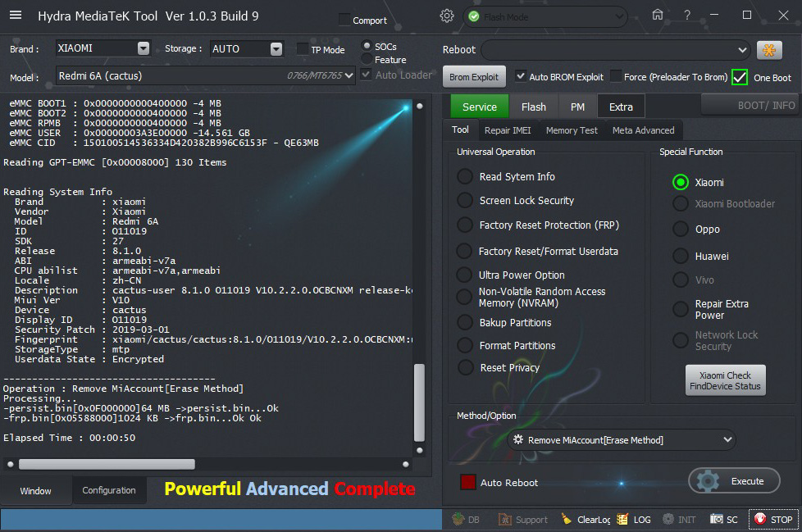The image size is (802, 532).
Task: Click the orange reboot action icon
Action: [768, 50]
